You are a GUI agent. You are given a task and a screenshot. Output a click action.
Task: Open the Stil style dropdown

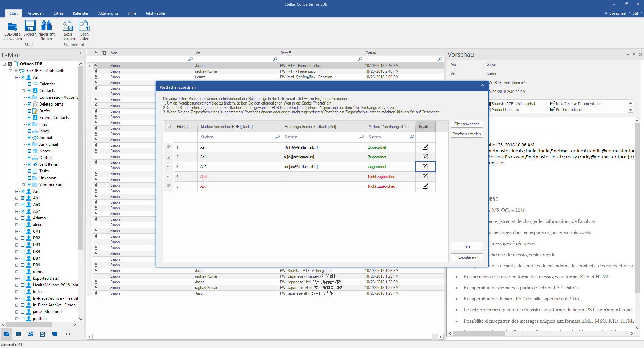coord(638,13)
